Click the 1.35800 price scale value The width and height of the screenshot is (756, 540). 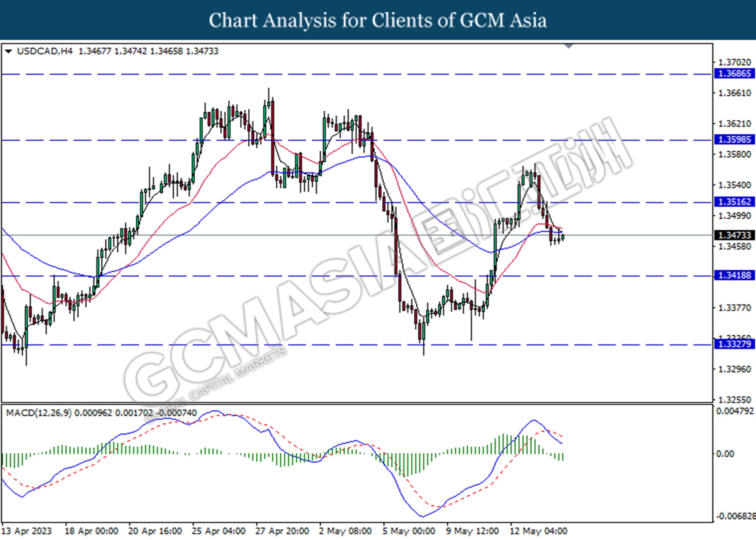tap(734, 154)
